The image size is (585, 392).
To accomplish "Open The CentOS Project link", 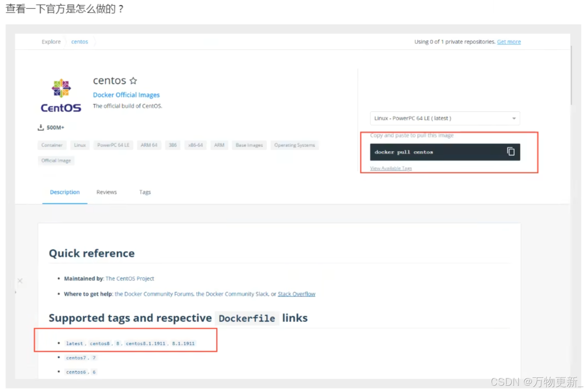I will click(x=130, y=279).
